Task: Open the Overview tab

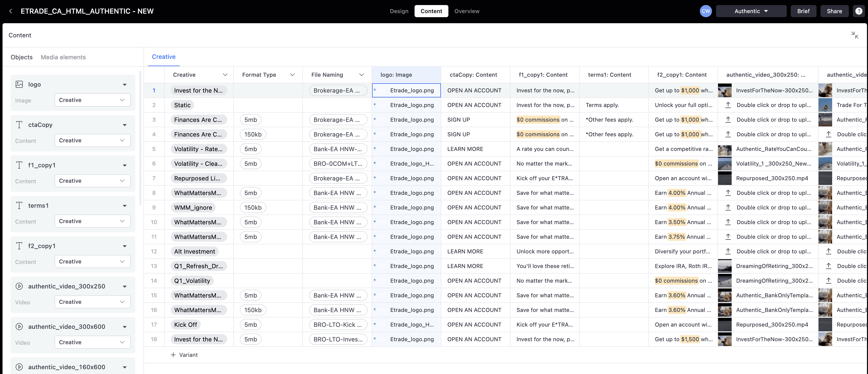Action: click(467, 11)
